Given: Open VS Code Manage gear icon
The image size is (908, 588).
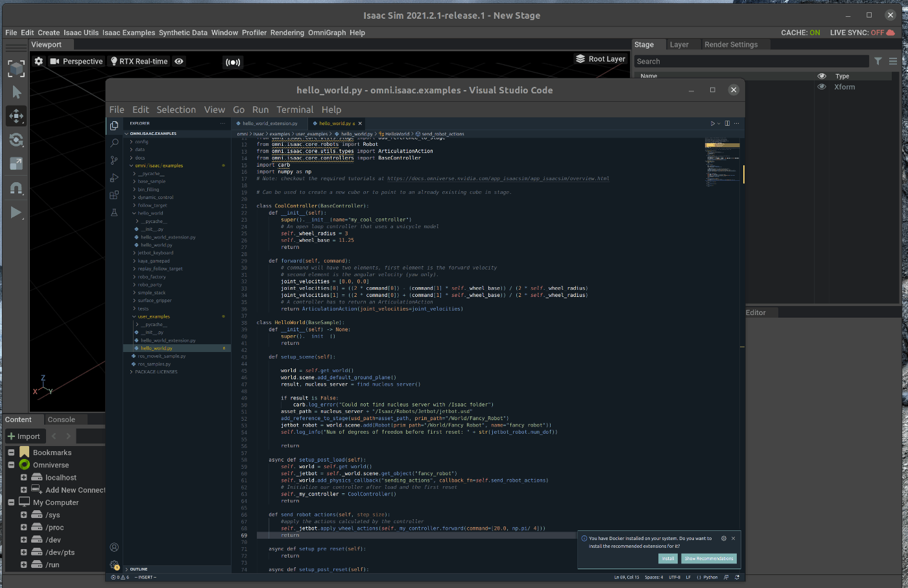Looking at the screenshot, I should point(114,565).
